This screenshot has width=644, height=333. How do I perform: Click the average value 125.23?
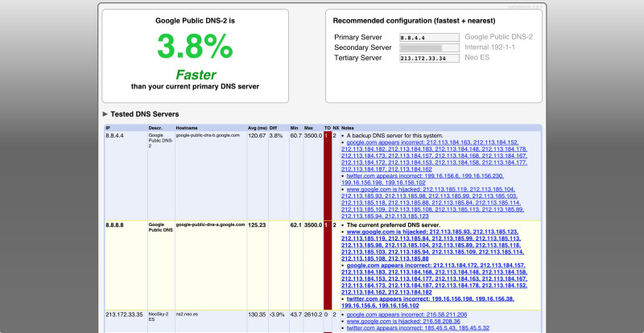tap(257, 225)
